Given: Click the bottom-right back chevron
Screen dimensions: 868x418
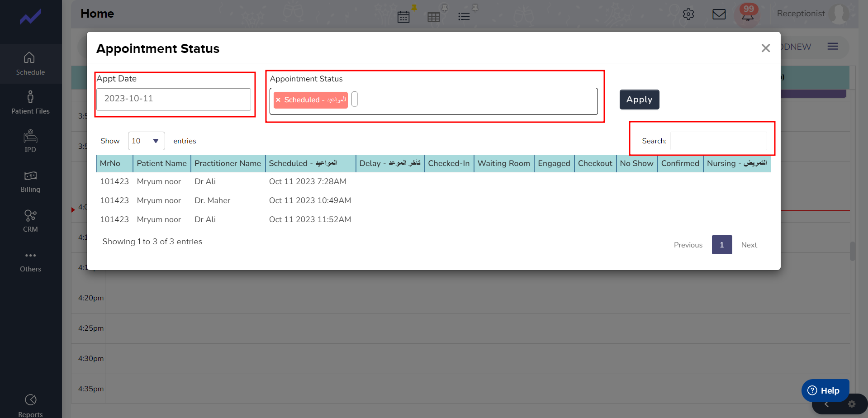Looking at the screenshot, I should [x=826, y=404].
